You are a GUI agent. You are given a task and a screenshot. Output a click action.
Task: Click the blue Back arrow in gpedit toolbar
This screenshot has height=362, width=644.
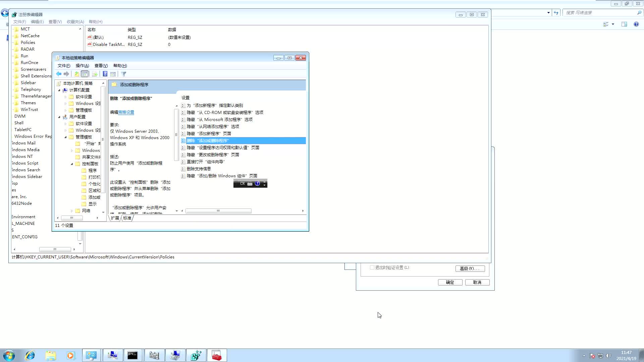point(59,74)
